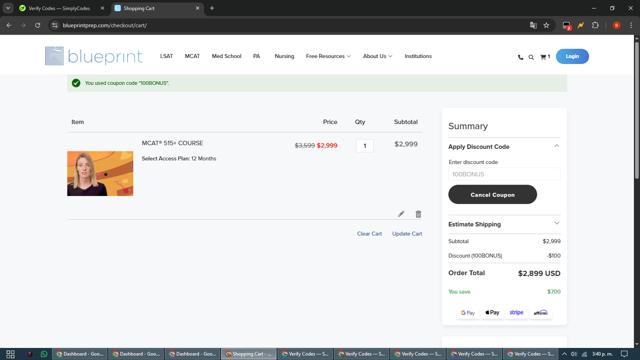640x360 pixels.
Task: Click the Google Pay payment icon
Action: point(468,313)
